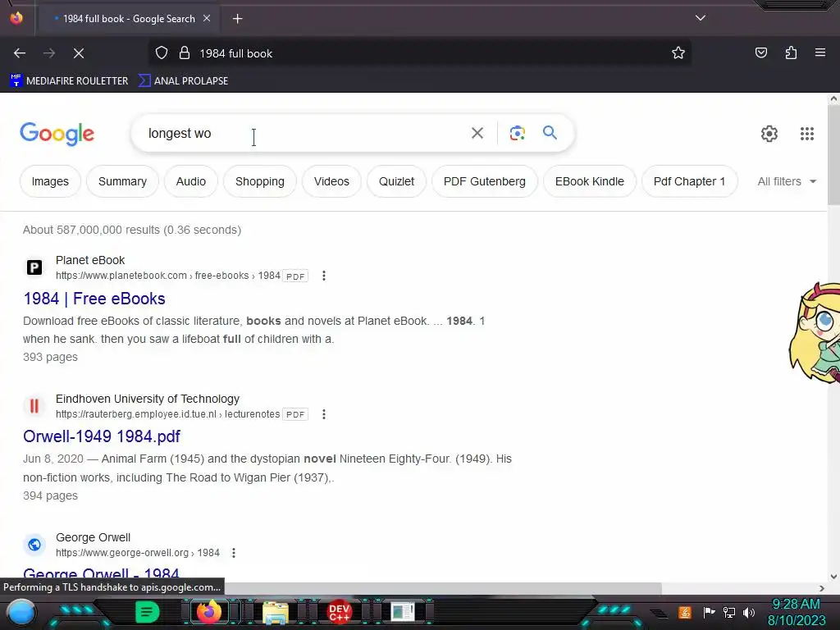This screenshot has width=840, height=630.
Task: Open the Start orb on taskbar
Action: click(21, 613)
